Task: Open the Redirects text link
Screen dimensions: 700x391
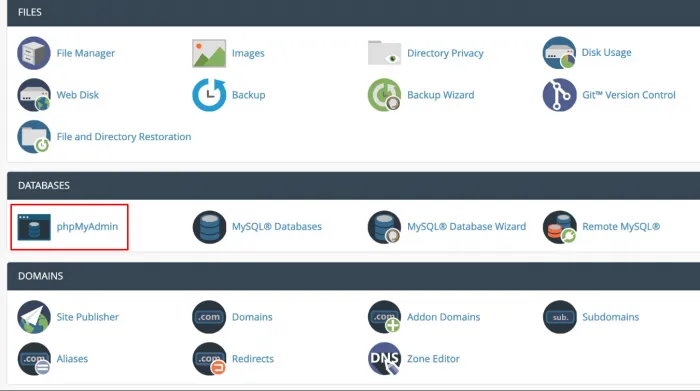Action: tap(253, 359)
